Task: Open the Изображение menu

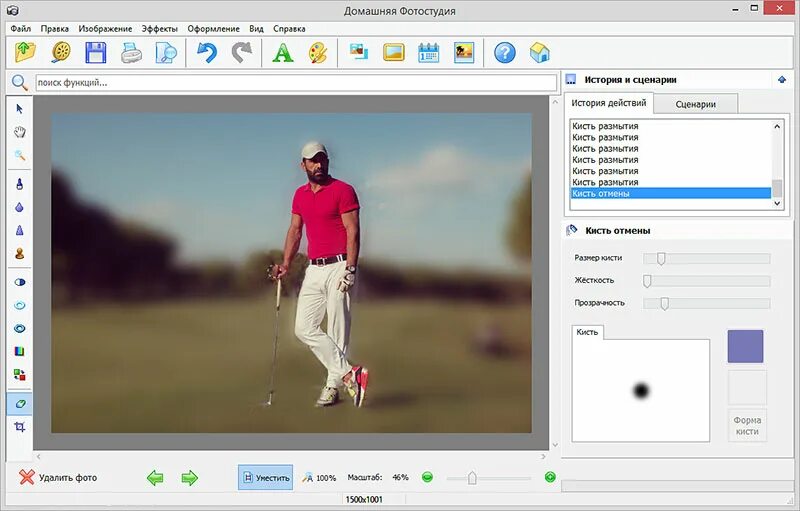Action: [x=105, y=29]
